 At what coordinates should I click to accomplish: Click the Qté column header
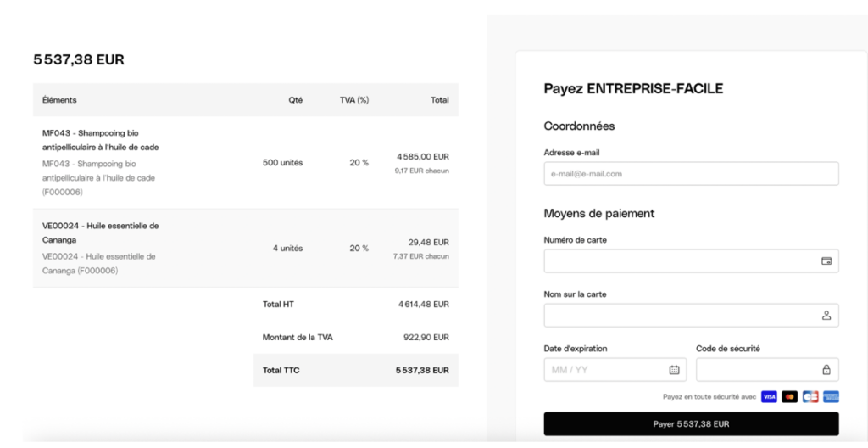(x=295, y=100)
